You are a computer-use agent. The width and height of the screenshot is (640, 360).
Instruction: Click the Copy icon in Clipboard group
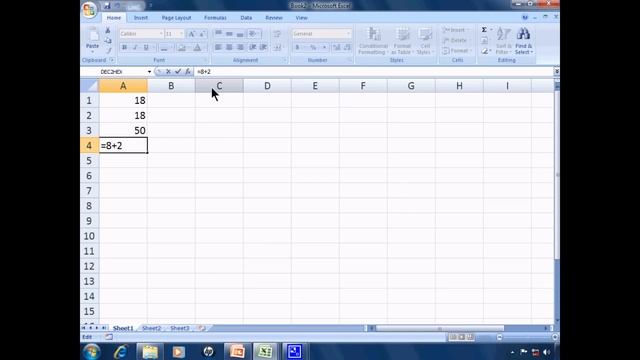pyautogui.click(x=108, y=40)
